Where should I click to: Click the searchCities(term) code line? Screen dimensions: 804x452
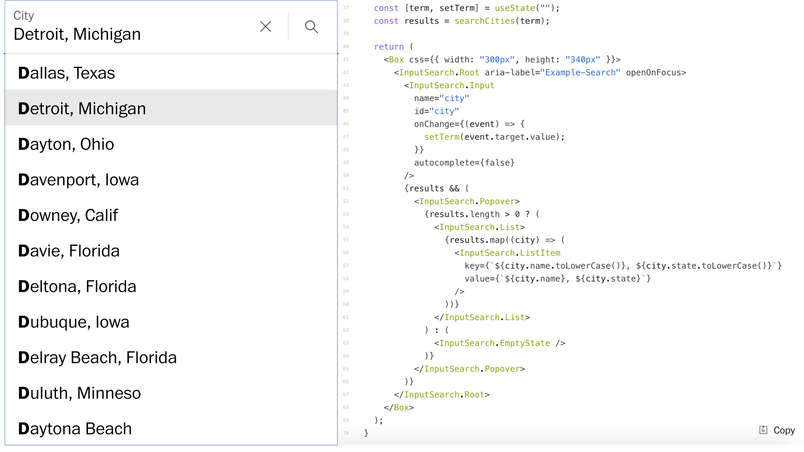(x=461, y=21)
